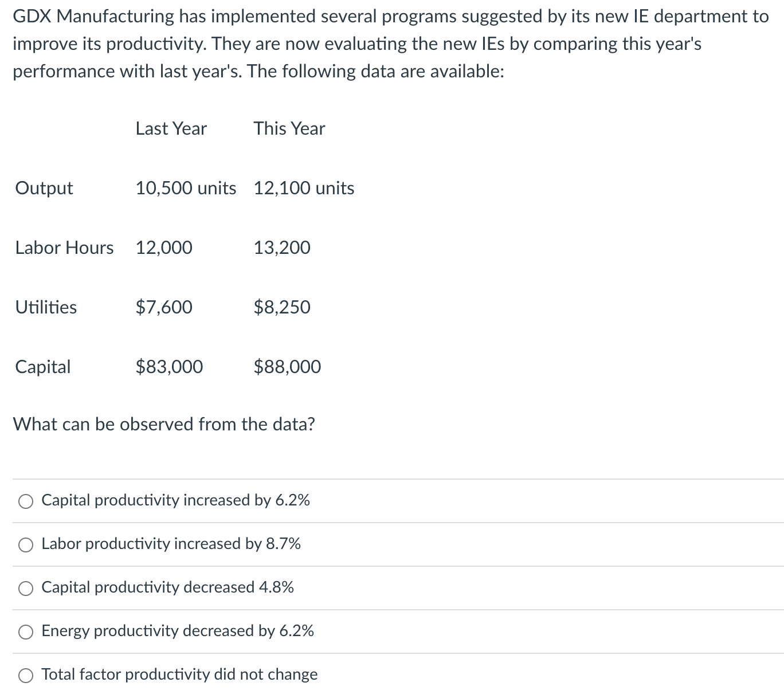The height and width of the screenshot is (698, 784).
Task: Click the answer text 'Capital productivity decreased 4.8%'
Action: (x=167, y=588)
